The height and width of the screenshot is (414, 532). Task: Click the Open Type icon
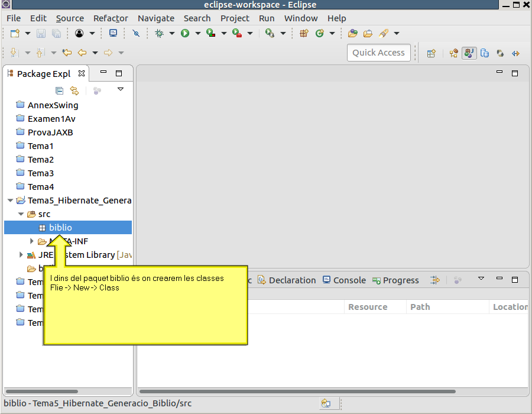coord(353,33)
